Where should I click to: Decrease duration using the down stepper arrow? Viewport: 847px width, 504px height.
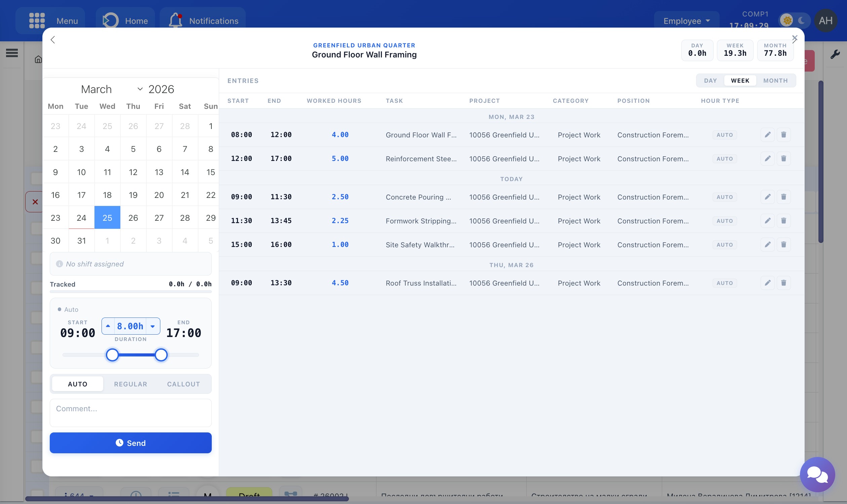(x=153, y=326)
